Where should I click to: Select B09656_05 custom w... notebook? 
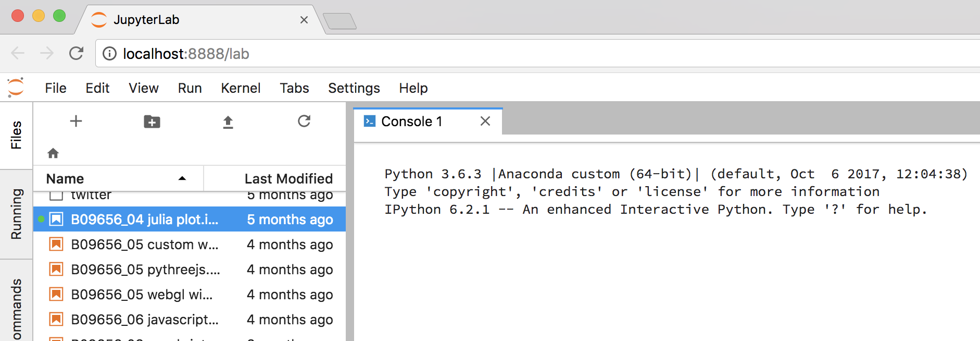point(190,244)
